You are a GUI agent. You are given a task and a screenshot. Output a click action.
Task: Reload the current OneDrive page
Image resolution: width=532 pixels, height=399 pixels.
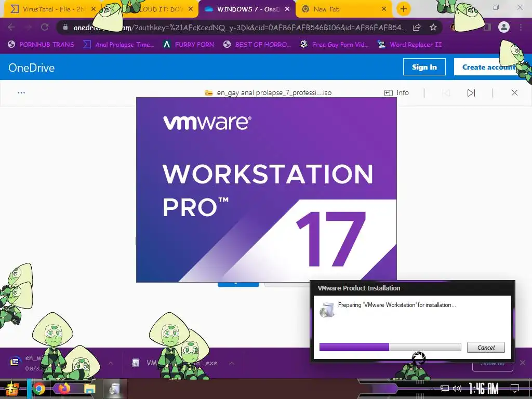(45, 27)
